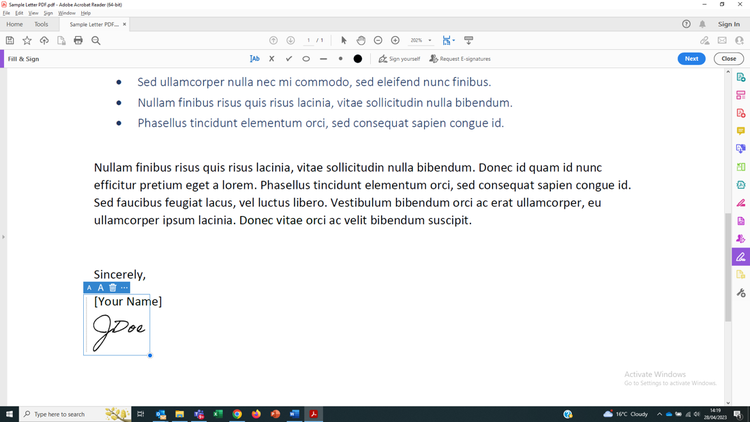
Task: Activate the selection arrow tool
Action: click(x=343, y=41)
